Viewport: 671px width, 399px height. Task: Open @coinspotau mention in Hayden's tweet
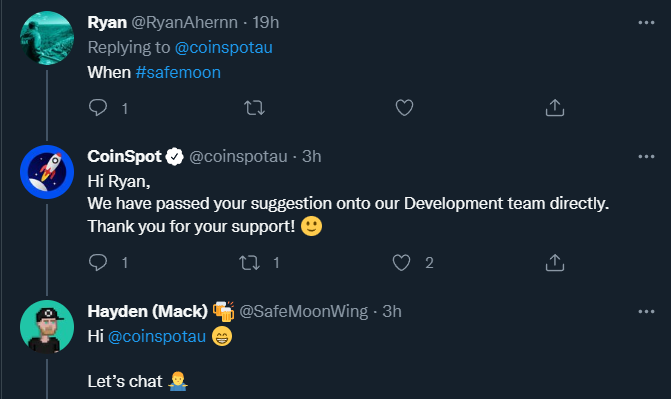click(157, 336)
